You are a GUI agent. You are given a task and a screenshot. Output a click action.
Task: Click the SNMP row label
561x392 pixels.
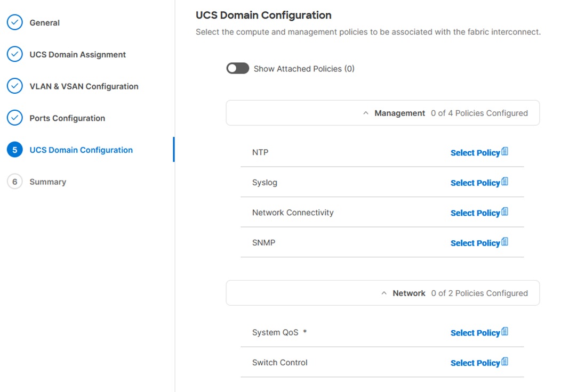point(263,243)
